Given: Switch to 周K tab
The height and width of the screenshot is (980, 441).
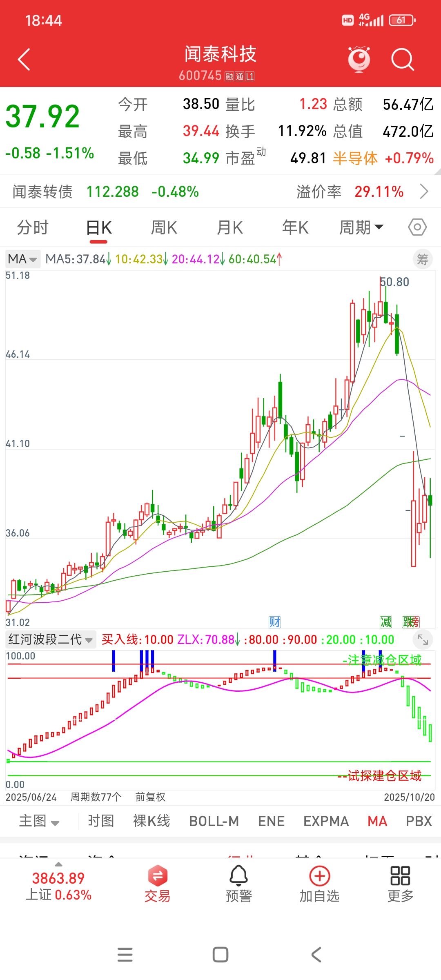Looking at the screenshot, I should 164,227.
